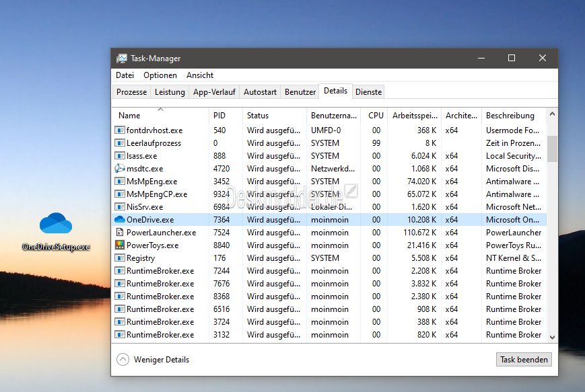Select the MsMpEng.exe process icon

119,182
